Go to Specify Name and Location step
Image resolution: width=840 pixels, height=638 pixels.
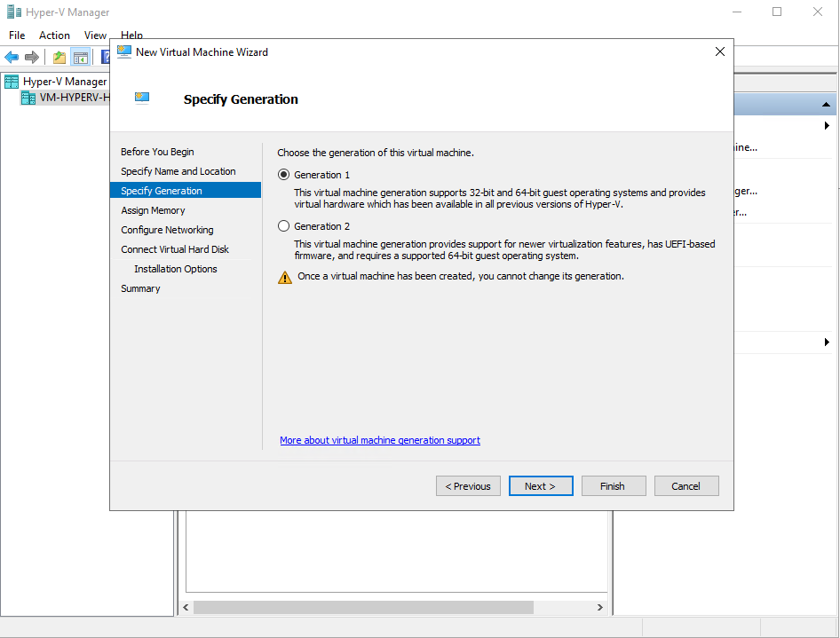(178, 171)
